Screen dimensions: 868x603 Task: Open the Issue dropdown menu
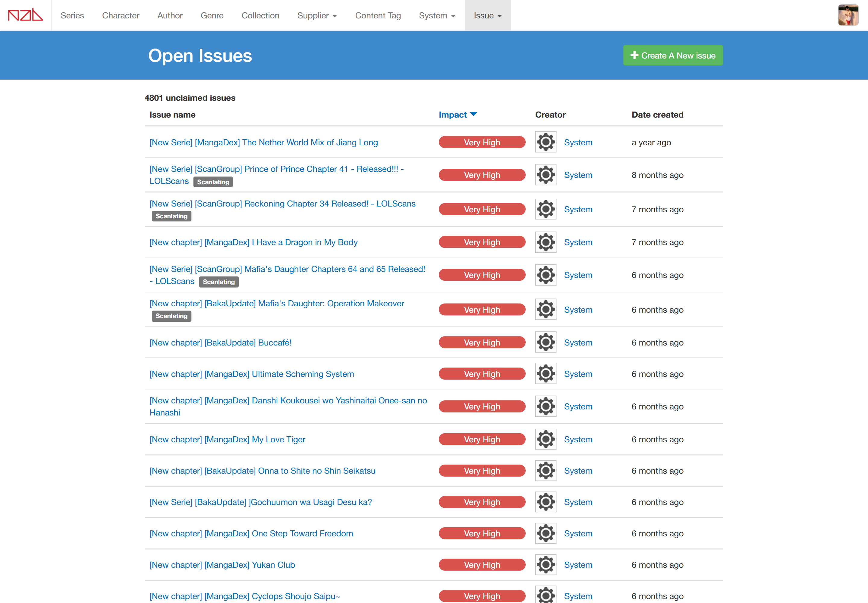[487, 15]
